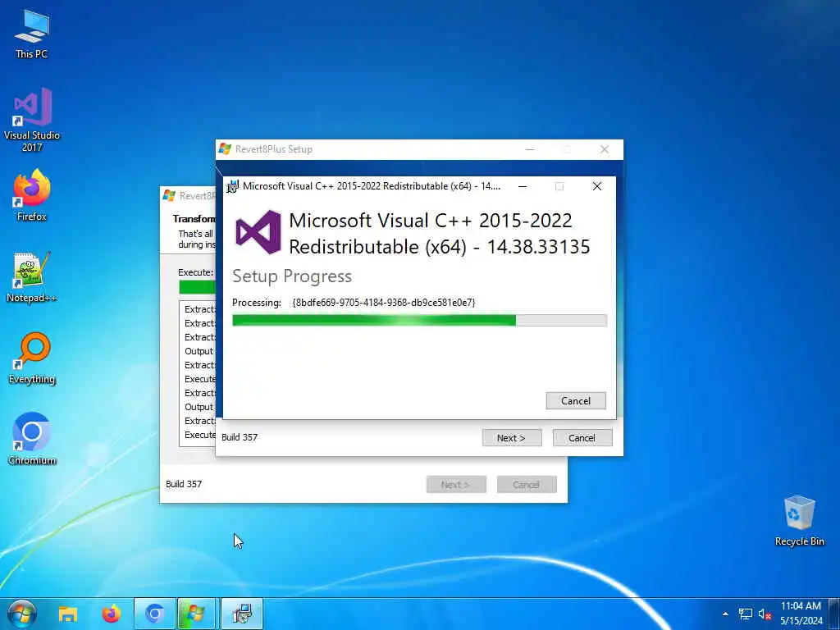This screenshot has width=840, height=630.
Task: Click the Revert8Plus Setup title bar flag icon
Action: (225, 149)
